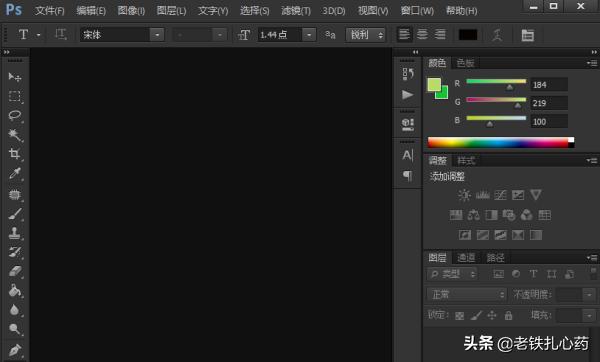Select the Pen tool
Image resolution: width=600 pixels, height=362 pixels.
15,350
